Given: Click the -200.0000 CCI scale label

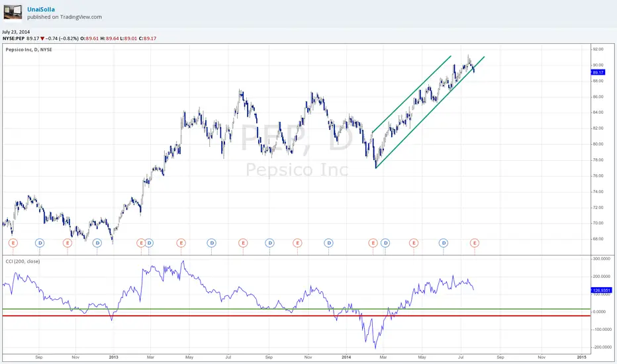Looking at the screenshot, I should click(x=601, y=347).
